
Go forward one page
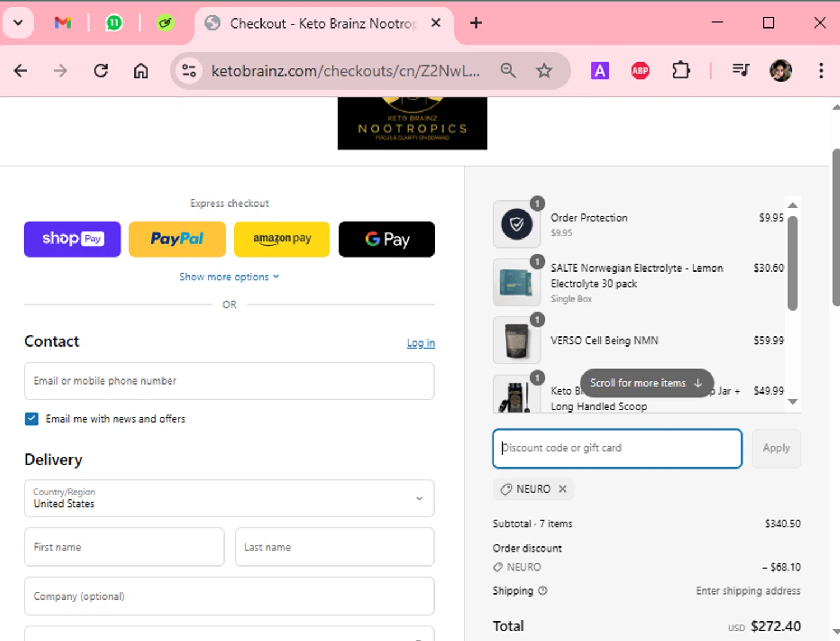pyautogui.click(x=60, y=71)
